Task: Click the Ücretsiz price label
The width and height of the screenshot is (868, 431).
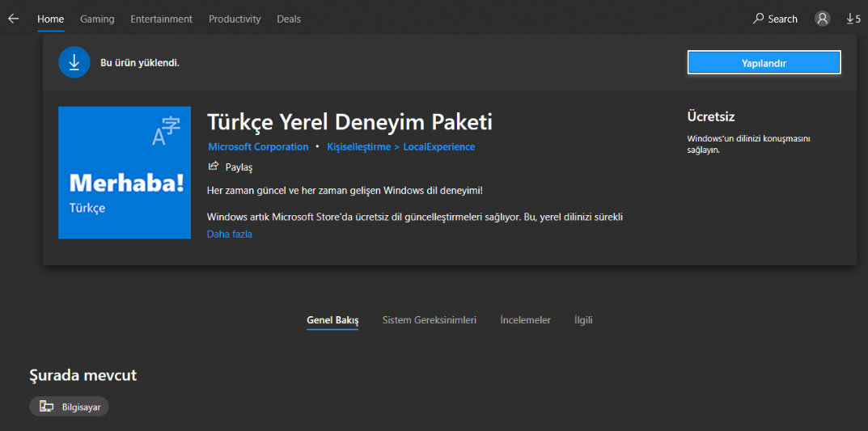Action: pos(711,116)
